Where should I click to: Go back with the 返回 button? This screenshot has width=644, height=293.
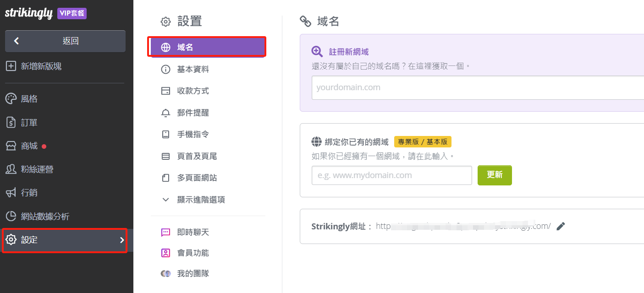click(x=65, y=41)
